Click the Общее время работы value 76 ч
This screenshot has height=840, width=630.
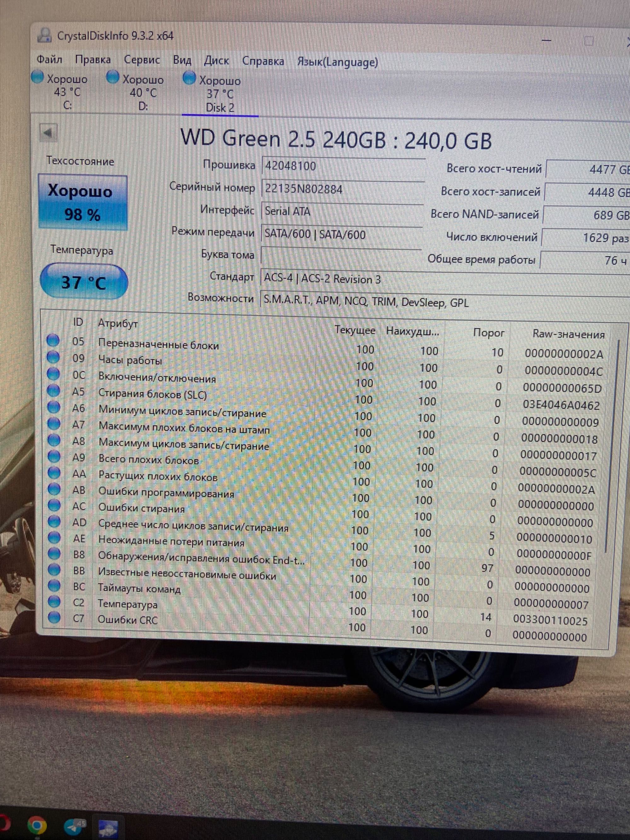(585, 260)
